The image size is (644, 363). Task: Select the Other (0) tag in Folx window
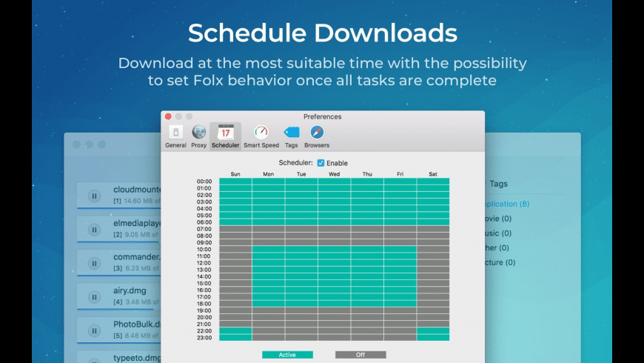[497, 248]
